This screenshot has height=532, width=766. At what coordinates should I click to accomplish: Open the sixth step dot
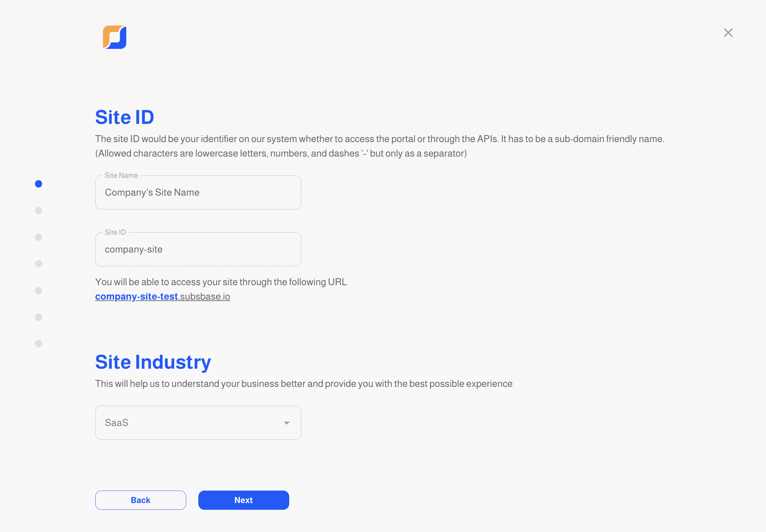coord(39,317)
